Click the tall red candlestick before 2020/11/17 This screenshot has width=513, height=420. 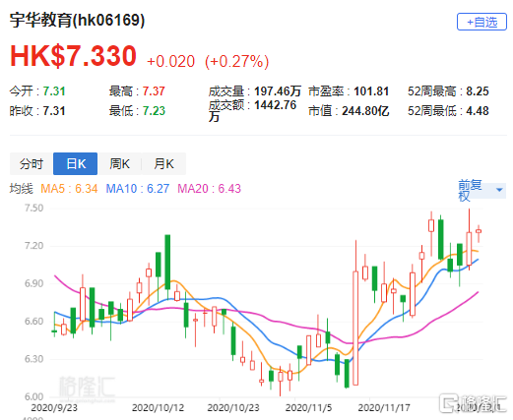[355, 328]
